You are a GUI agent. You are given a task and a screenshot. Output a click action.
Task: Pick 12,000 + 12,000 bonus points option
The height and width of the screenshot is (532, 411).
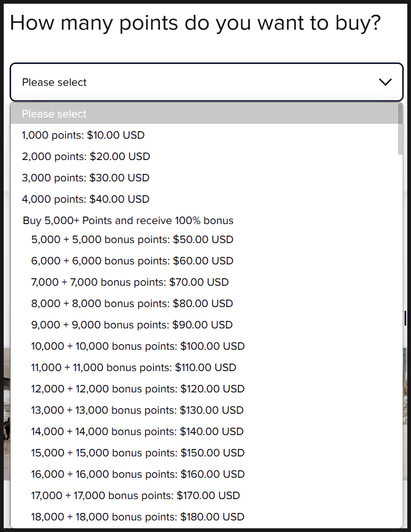[x=138, y=389]
